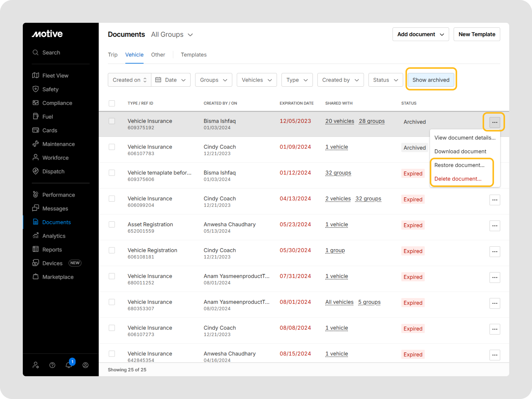Open the Status filter dropdown
The height and width of the screenshot is (399, 532).
click(x=385, y=80)
